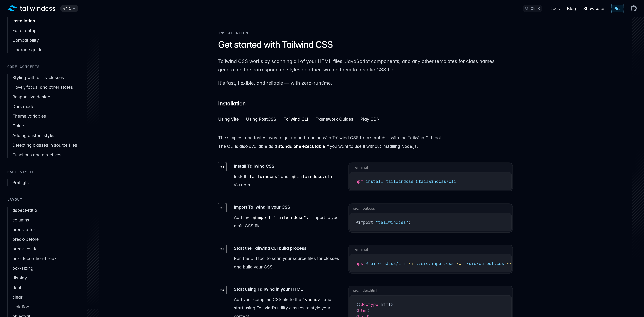Open the standalone executable link
Image resolution: width=644 pixels, height=317 pixels.
(302, 146)
